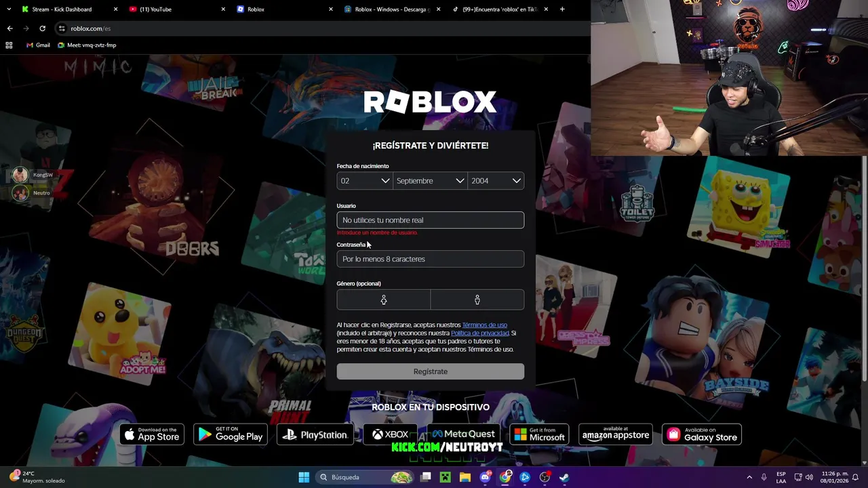Close the YouTube tab
The height and width of the screenshot is (488, 868).
pyautogui.click(x=223, y=9)
